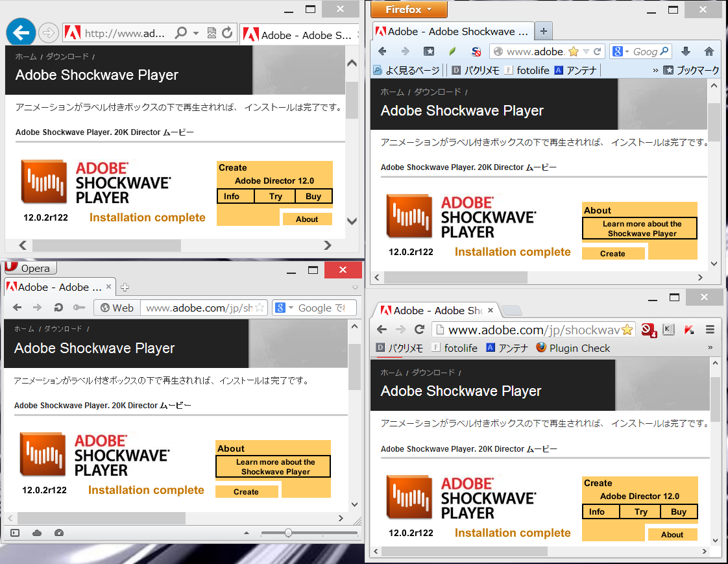Image resolution: width=728 pixels, height=564 pixels.
Task: Open the orange Firefox menu button
Action: [408, 10]
